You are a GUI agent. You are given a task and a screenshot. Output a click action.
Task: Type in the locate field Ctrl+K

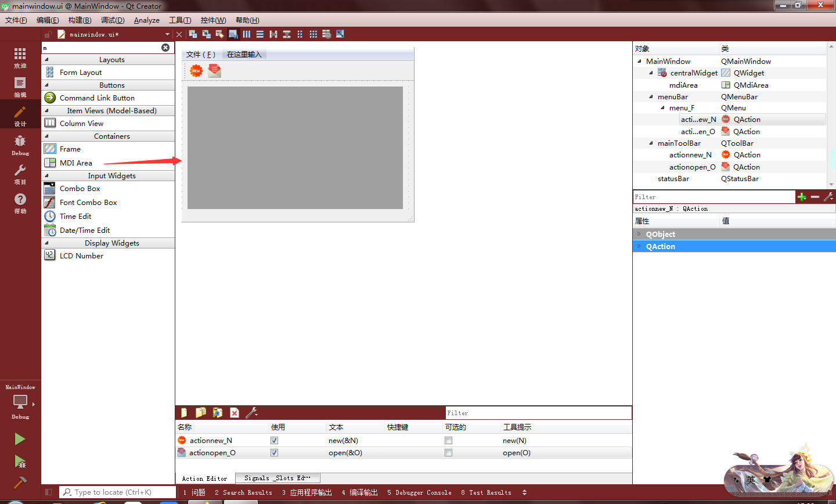point(116,492)
